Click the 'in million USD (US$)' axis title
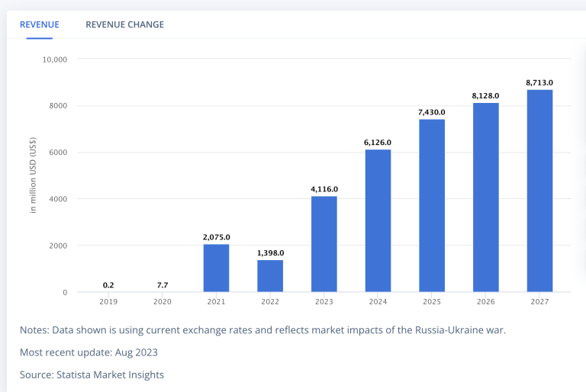Screen dimensions: 586x392 [34, 175]
